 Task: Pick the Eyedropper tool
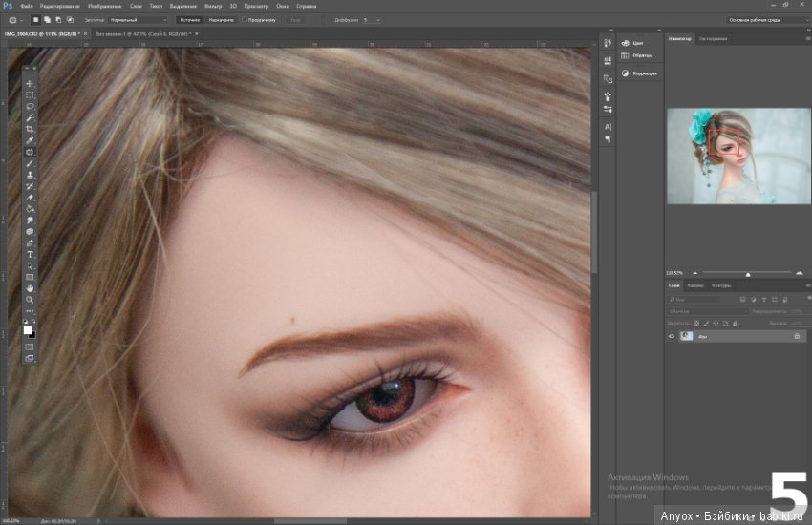tap(30, 140)
